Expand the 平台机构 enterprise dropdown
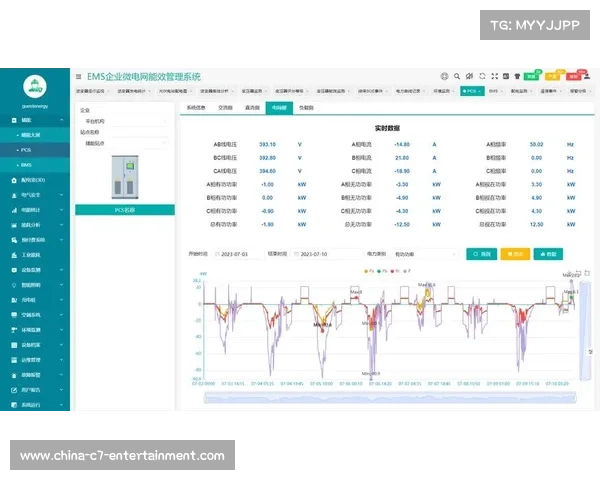This screenshot has height=480, width=600. click(125, 121)
